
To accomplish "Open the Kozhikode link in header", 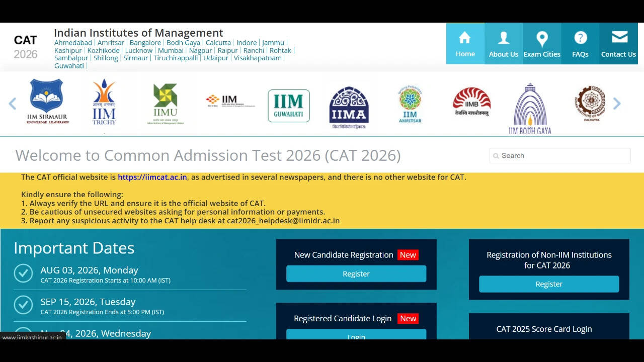I will [104, 50].
